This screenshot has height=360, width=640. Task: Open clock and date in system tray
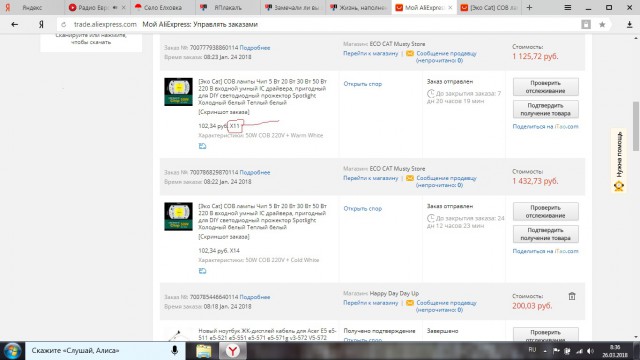point(615,351)
